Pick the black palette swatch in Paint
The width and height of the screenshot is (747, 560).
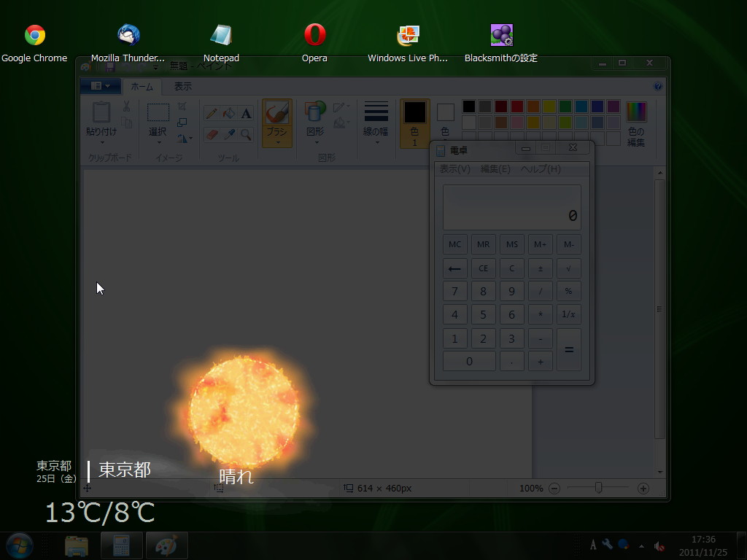pos(469,106)
